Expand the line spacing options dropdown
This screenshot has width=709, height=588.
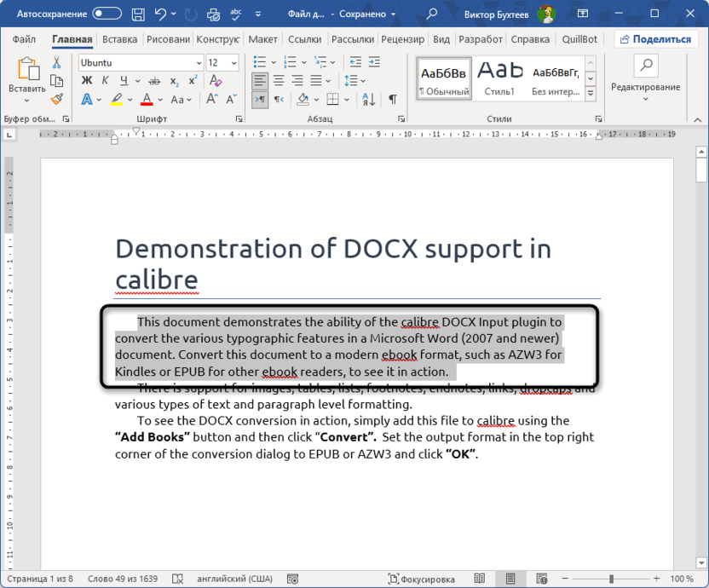click(x=362, y=81)
